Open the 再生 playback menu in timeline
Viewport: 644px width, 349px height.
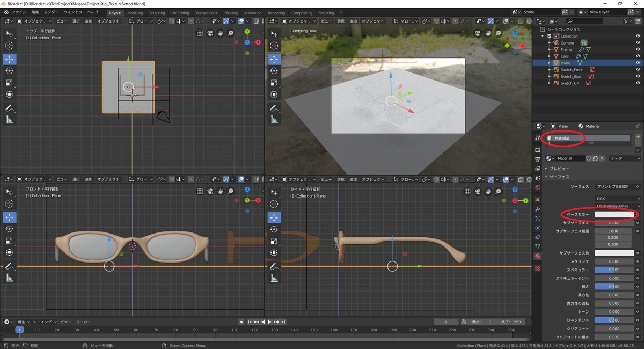(24, 322)
